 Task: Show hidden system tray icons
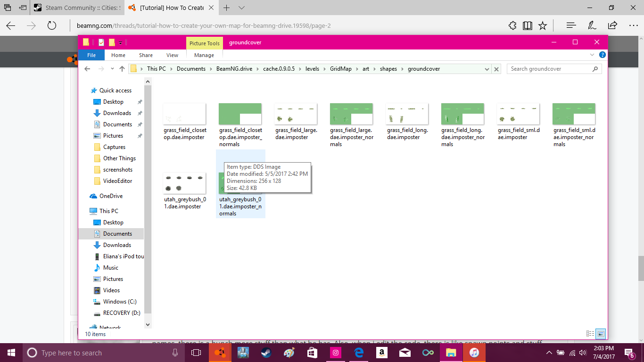click(549, 353)
